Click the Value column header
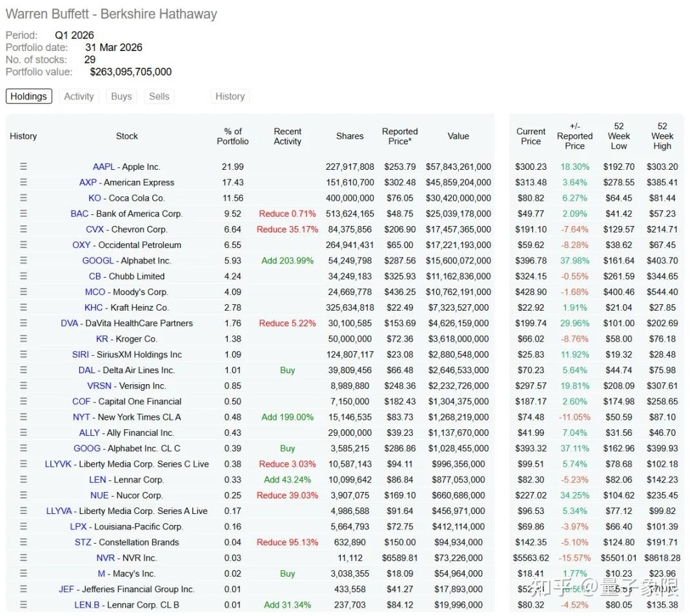This screenshot has height=616, width=697. (458, 136)
